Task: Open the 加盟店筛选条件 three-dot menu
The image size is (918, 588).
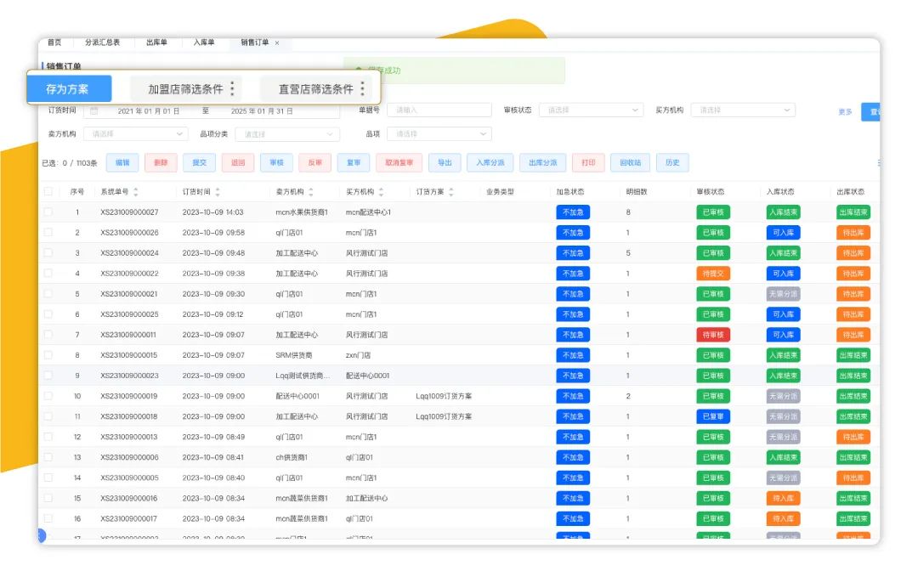Action: [x=232, y=88]
